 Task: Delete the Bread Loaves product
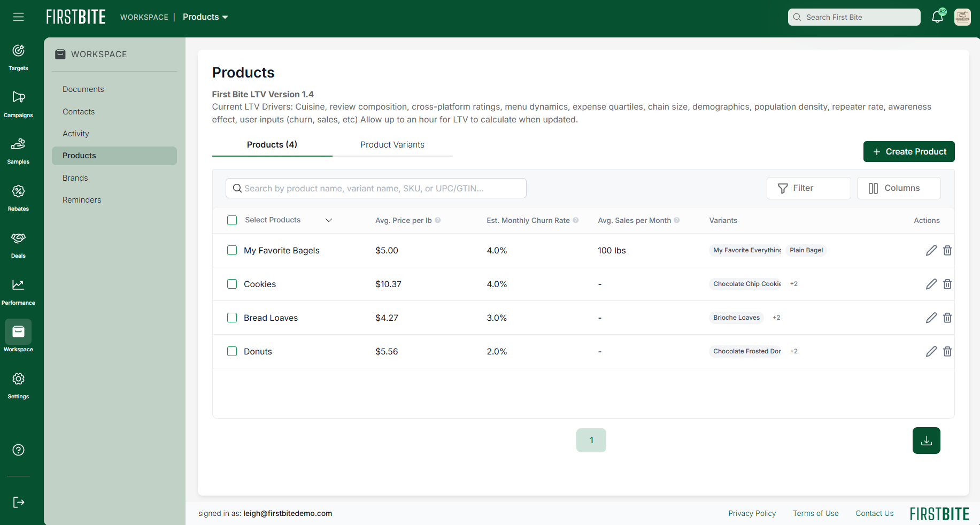947,318
